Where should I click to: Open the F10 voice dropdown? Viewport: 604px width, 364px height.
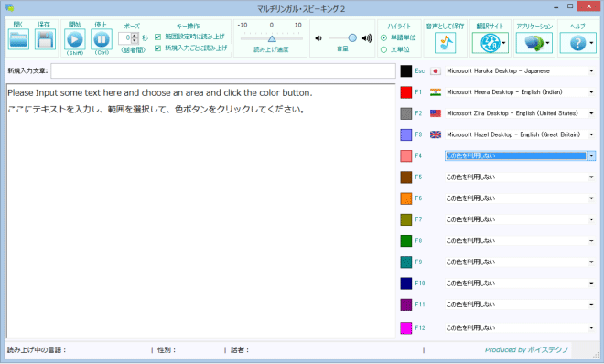520,284
